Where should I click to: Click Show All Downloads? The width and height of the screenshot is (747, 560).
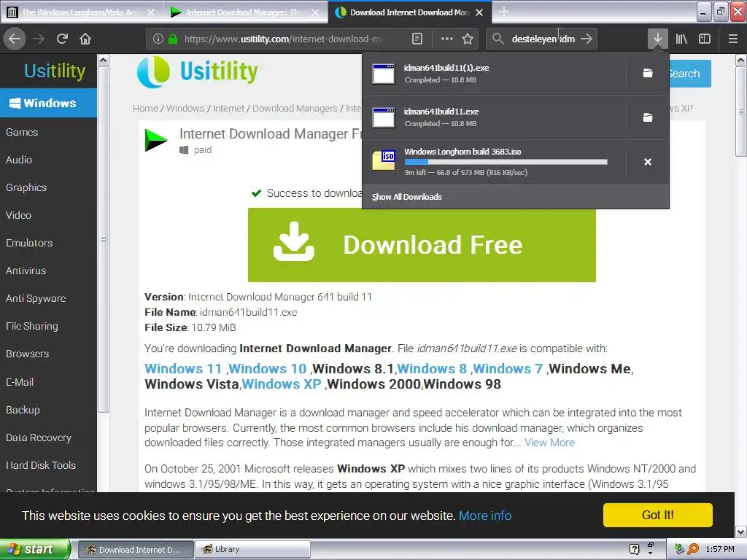(x=407, y=197)
